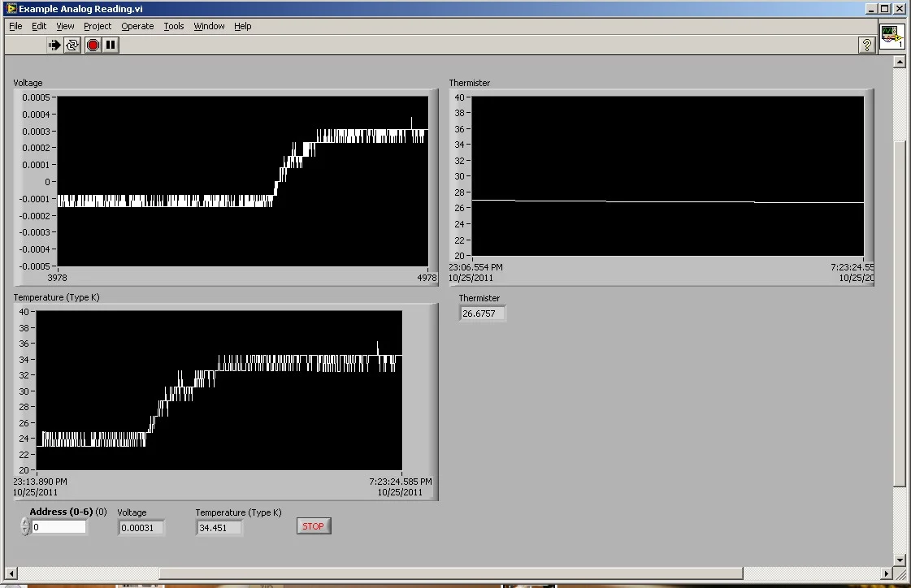Click the Voltage chart title label

[28, 82]
